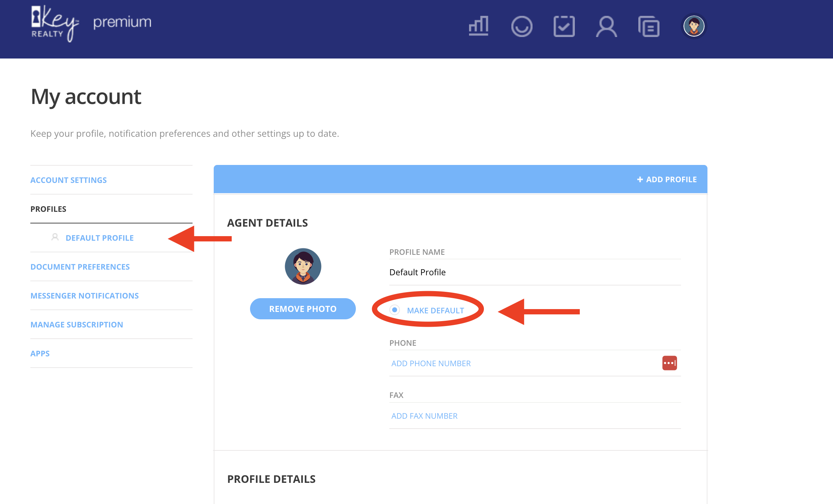Click the smiley circle icon in header

(522, 26)
